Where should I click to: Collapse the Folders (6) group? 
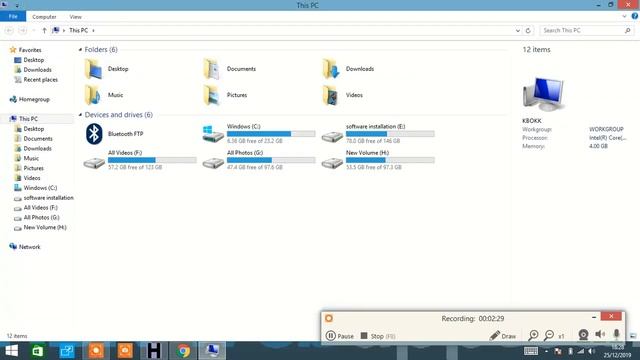pos(80,50)
